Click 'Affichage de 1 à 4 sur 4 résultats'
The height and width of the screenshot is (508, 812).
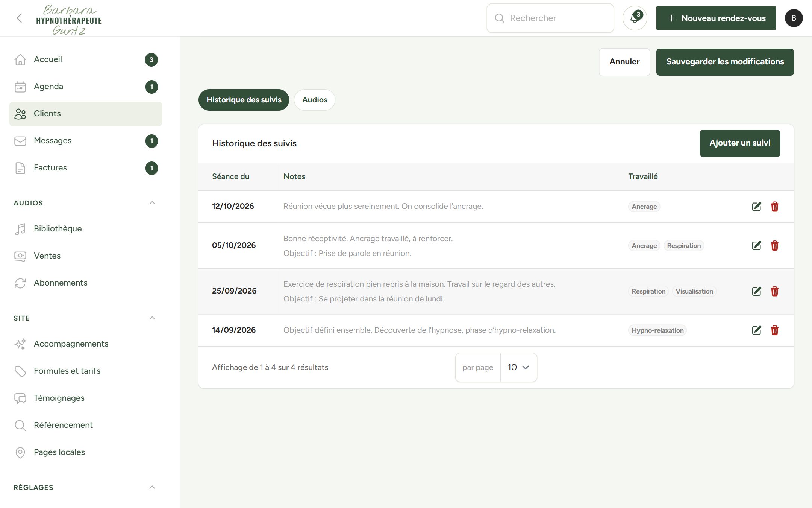pyautogui.click(x=270, y=367)
